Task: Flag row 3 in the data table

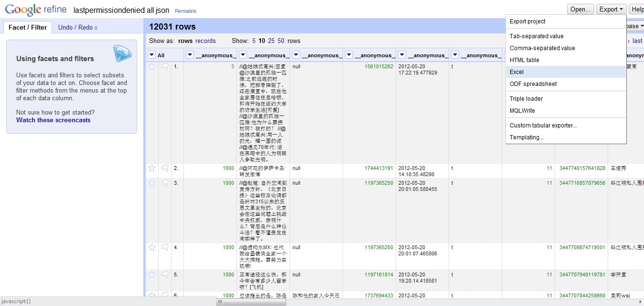Action: click(165, 183)
